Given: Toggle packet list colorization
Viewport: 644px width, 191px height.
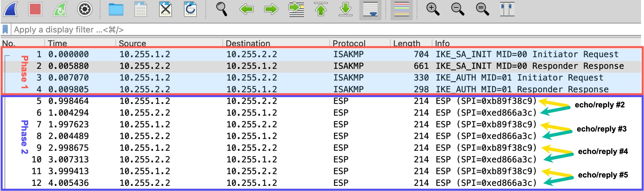Looking at the screenshot, I should click(x=402, y=9).
